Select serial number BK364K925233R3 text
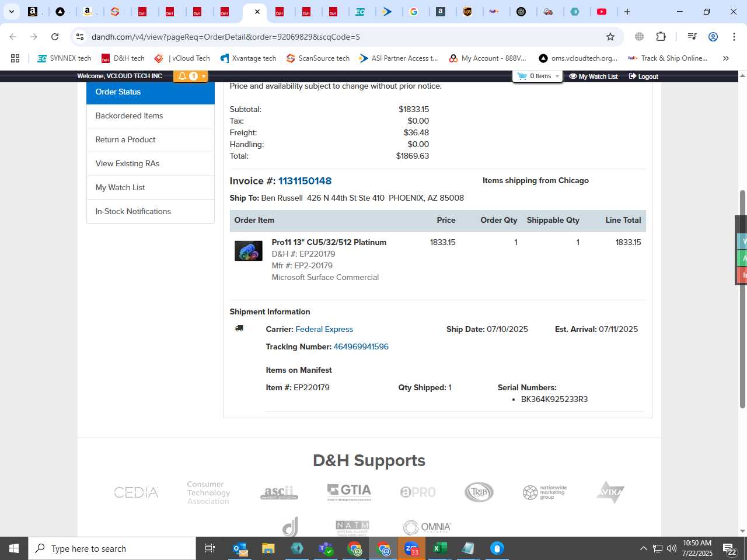Image resolution: width=747 pixels, height=560 pixels. (554, 399)
